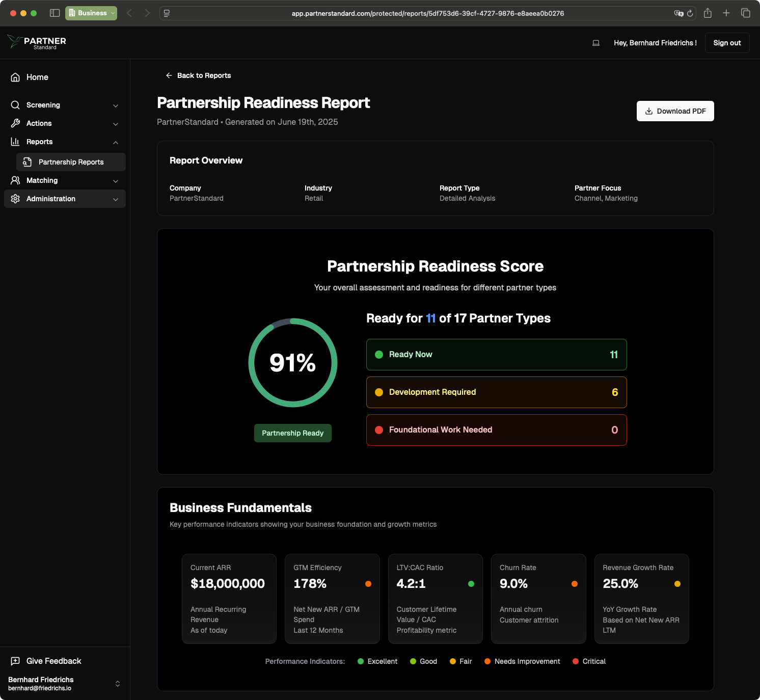
Task: Select Administration in the sidebar
Action: tap(65, 199)
